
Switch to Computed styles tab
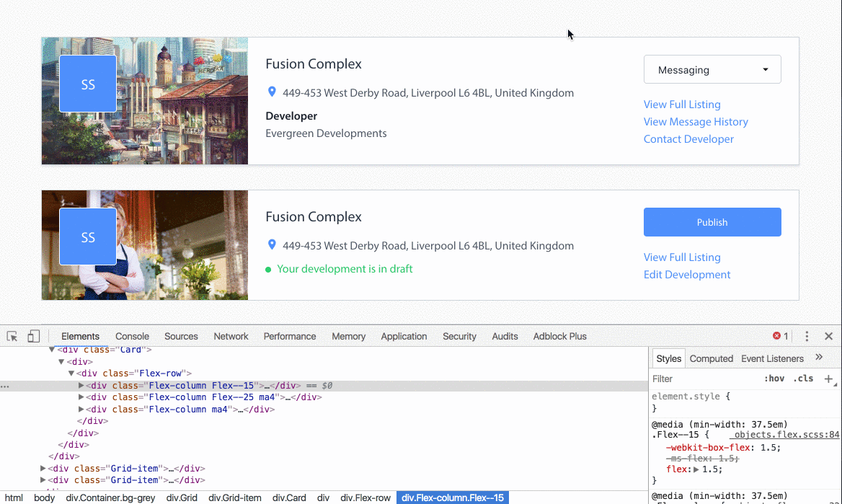(x=711, y=358)
